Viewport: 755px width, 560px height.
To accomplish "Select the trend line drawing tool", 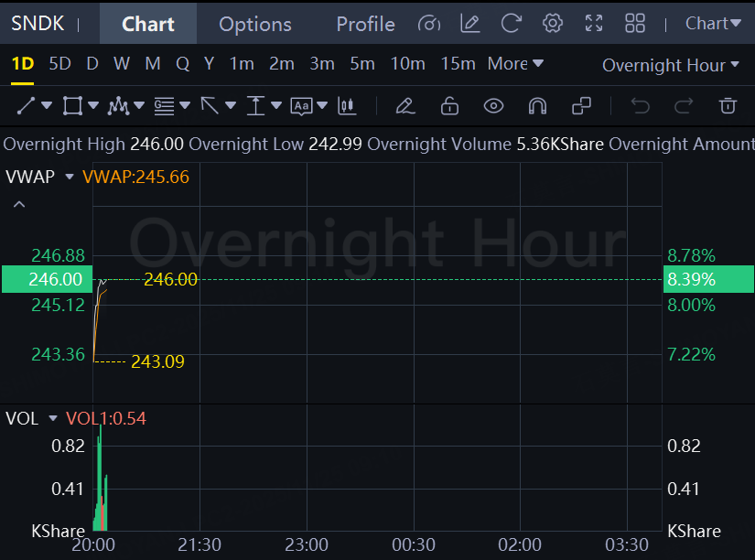I will pos(27,106).
